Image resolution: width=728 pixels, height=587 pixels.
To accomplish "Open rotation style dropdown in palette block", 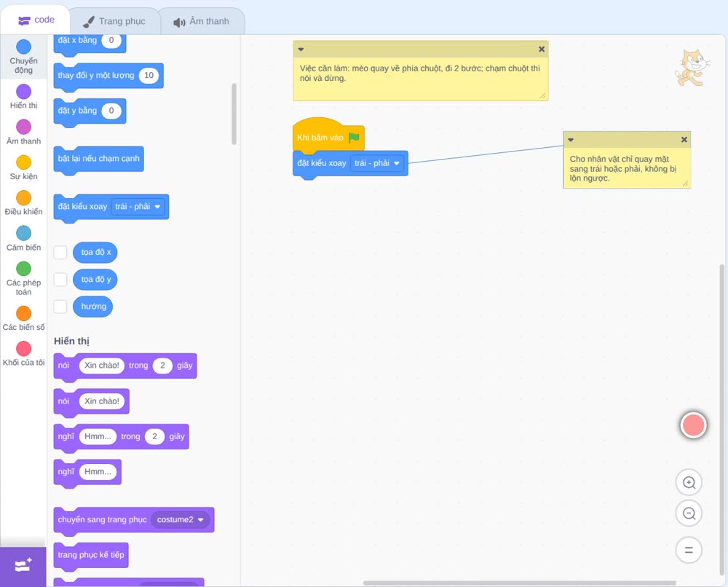I will coord(138,207).
